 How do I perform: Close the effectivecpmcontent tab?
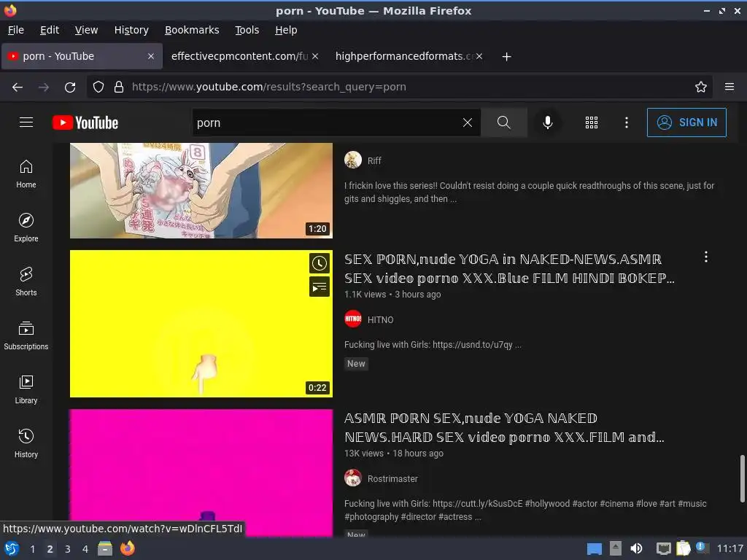click(x=315, y=56)
